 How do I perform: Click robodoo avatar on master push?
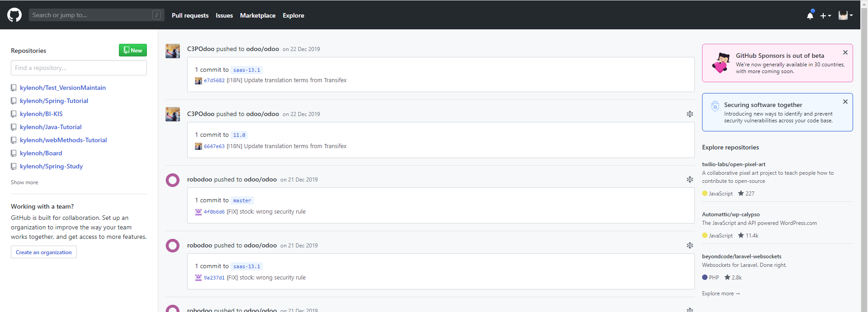pos(173,180)
